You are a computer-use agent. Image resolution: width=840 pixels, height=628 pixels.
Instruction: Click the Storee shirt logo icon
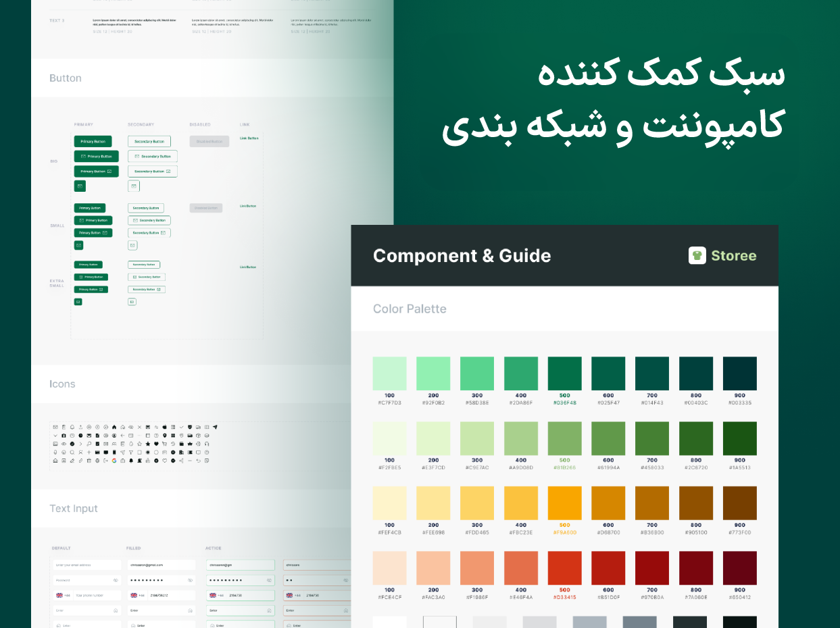point(697,255)
